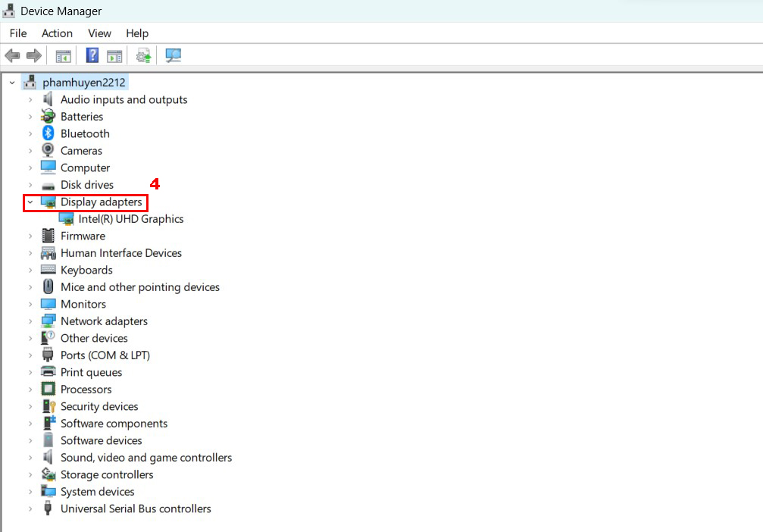This screenshot has height=532, width=763.
Task: Select Sound, video and game controllers
Action: (146, 458)
